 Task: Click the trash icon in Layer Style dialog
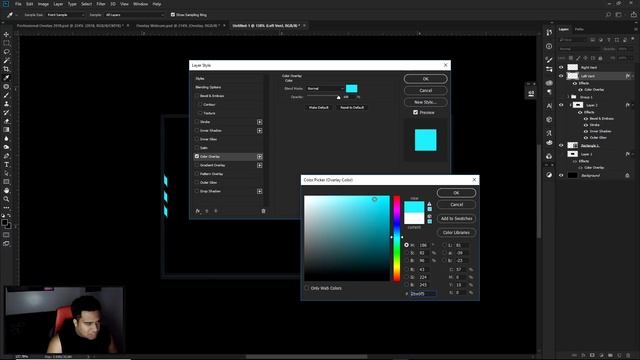coord(263,211)
